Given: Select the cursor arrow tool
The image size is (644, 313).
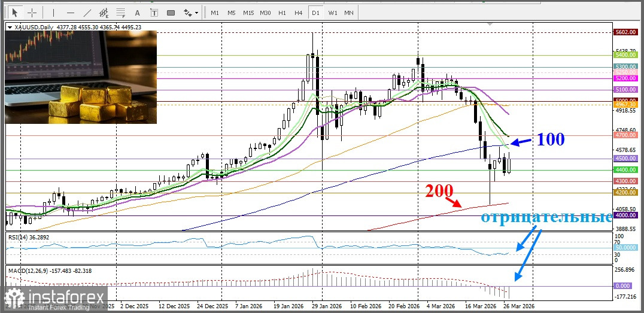Looking at the screenshot, I should [x=15, y=13].
